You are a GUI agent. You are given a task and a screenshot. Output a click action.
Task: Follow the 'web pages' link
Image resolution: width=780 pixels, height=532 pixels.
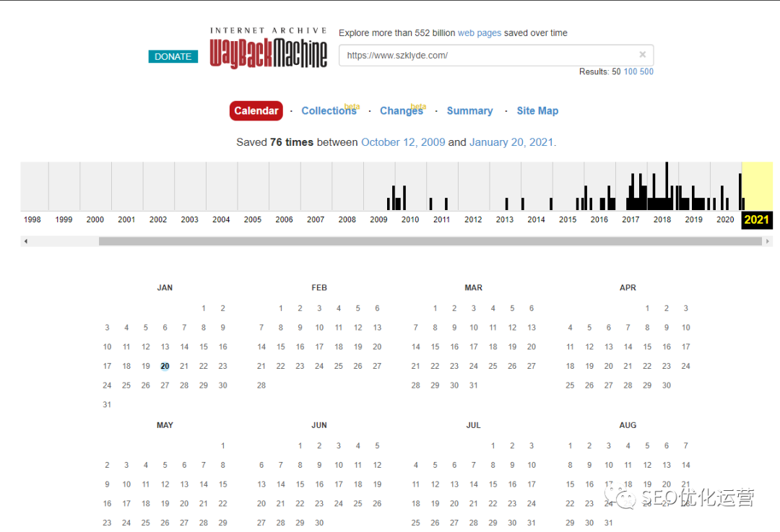480,32
